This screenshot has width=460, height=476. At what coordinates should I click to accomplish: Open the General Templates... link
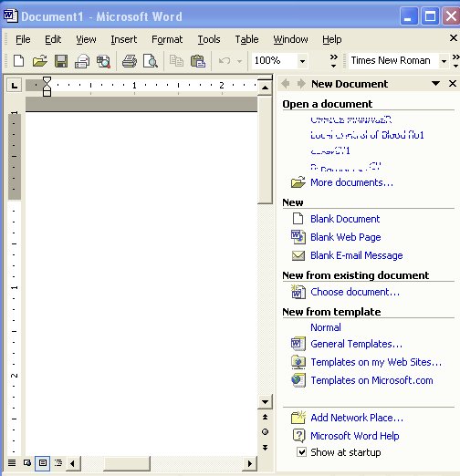click(x=356, y=344)
